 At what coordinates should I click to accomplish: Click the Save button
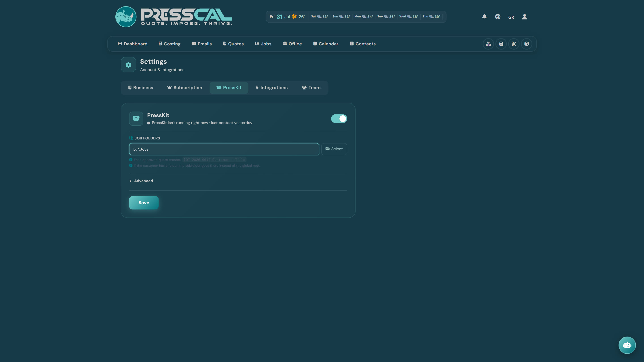pyautogui.click(x=144, y=203)
